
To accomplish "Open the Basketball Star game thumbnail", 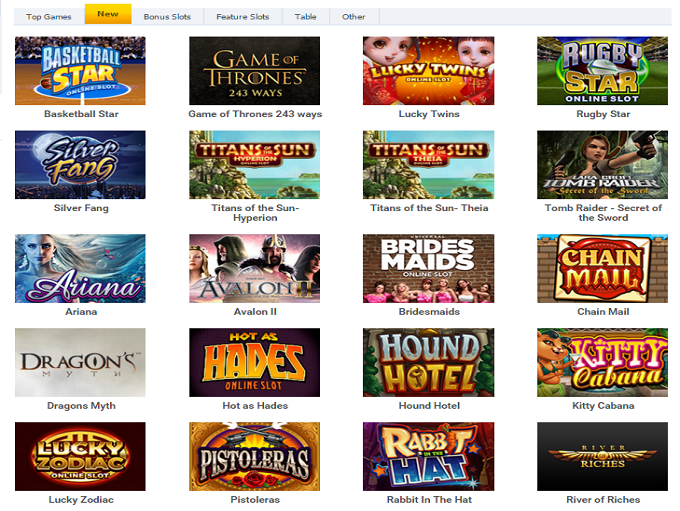I will coord(80,71).
